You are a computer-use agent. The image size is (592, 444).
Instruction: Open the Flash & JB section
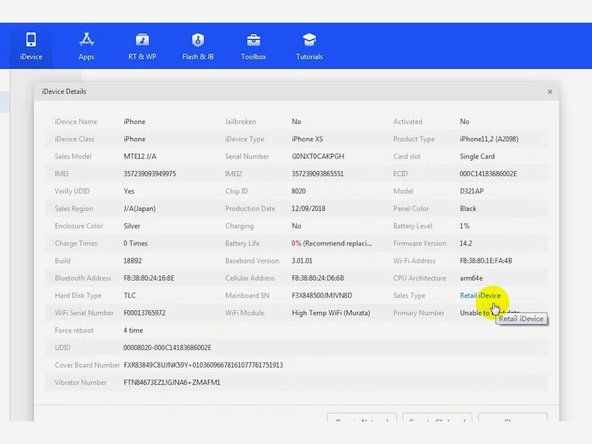tap(198, 46)
